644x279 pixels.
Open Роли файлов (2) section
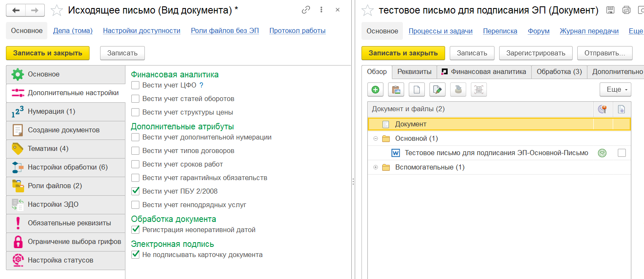point(65,186)
